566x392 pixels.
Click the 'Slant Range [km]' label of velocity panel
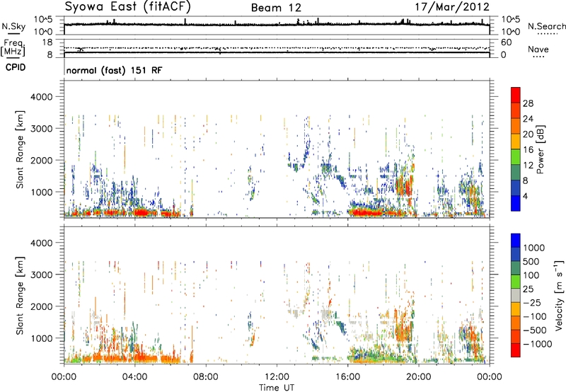tap(20, 296)
